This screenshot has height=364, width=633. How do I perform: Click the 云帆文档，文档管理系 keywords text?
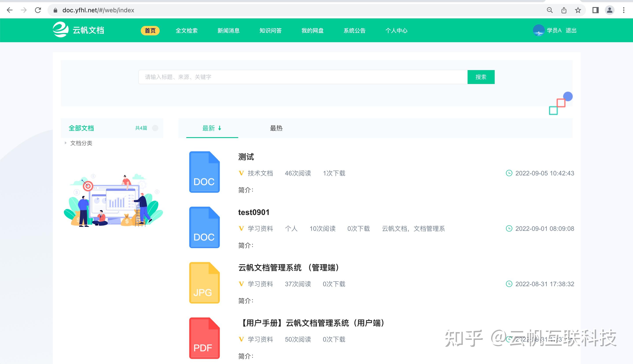click(413, 229)
